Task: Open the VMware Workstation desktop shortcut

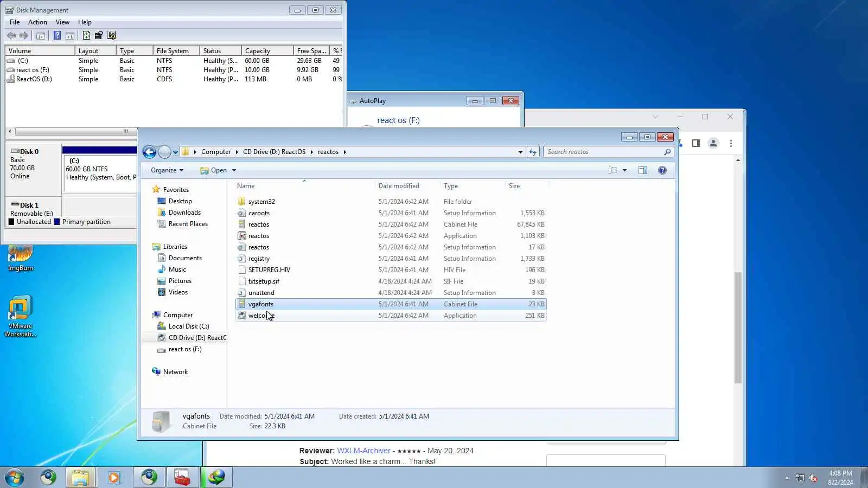Action: click(21, 316)
